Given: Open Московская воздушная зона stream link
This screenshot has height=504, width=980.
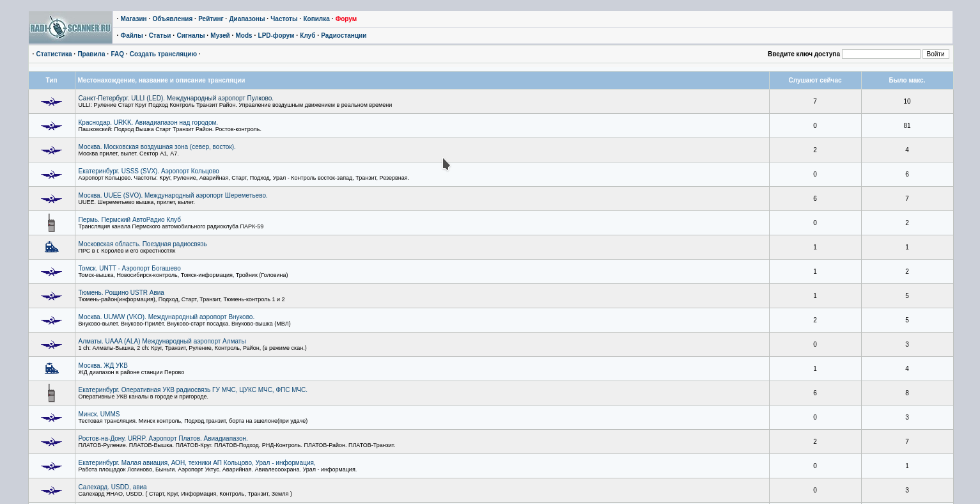Looking at the screenshot, I should tap(157, 146).
